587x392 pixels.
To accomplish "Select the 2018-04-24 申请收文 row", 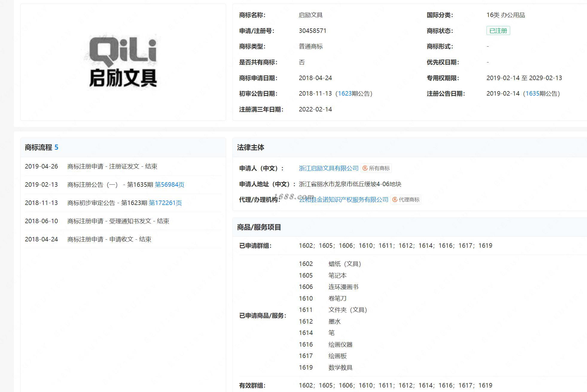I will pyautogui.click(x=123, y=239).
